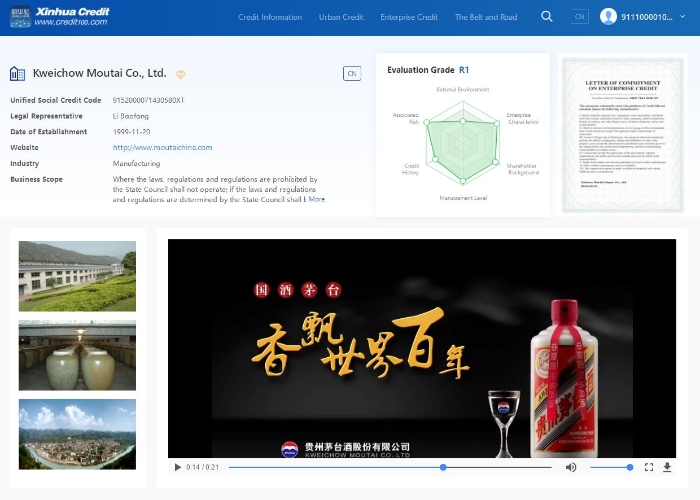Click the user avatar icon
Screen dimensions: 700x500
point(608,17)
